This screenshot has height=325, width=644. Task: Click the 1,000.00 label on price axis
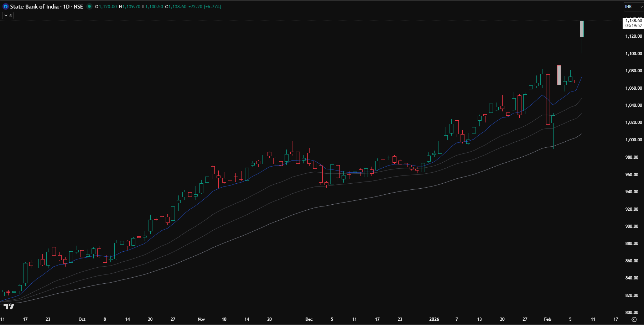tap(633, 140)
